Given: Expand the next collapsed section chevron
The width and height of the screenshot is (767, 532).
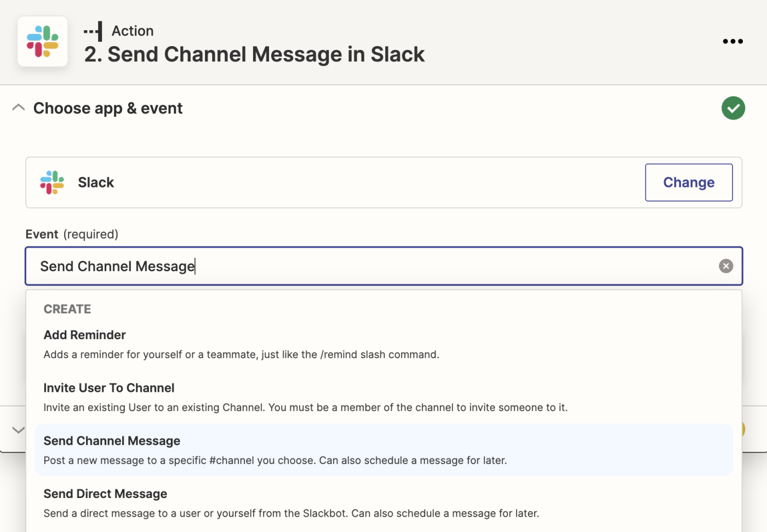Looking at the screenshot, I should click(x=19, y=430).
